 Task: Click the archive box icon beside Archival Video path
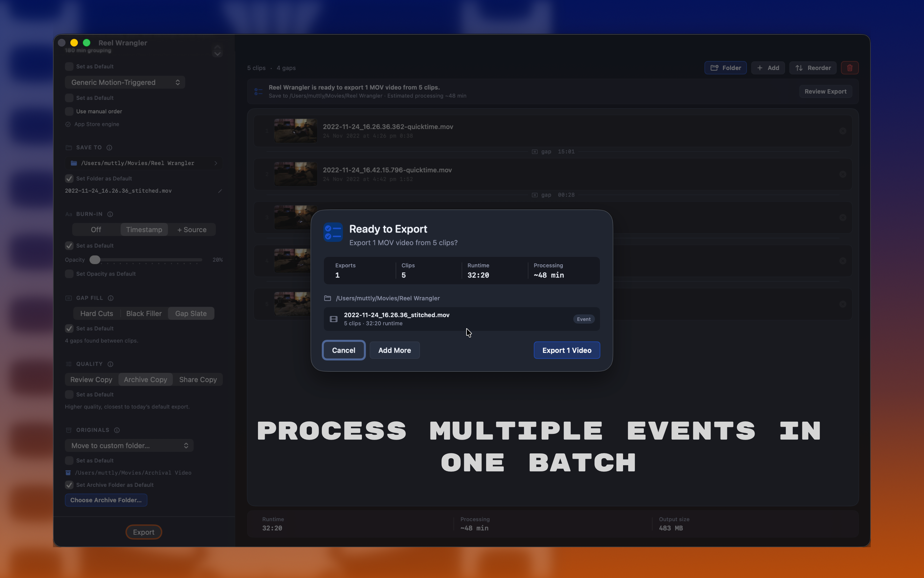pyautogui.click(x=68, y=473)
